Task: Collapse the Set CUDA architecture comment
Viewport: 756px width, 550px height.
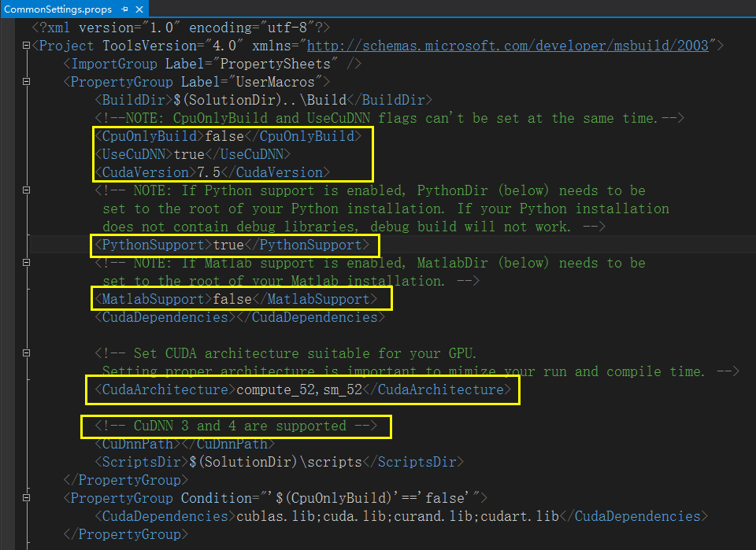Action: pyautogui.click(x=27, y=353)
